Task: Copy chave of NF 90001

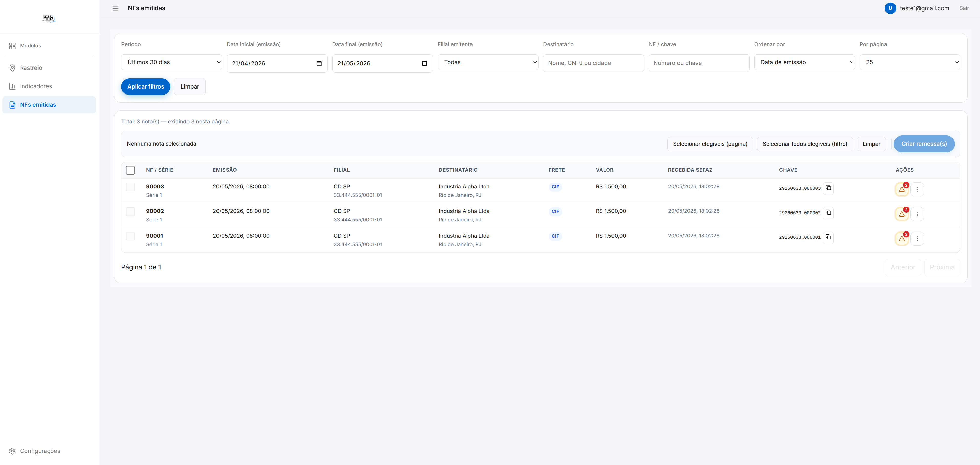Action: point(828,237)
